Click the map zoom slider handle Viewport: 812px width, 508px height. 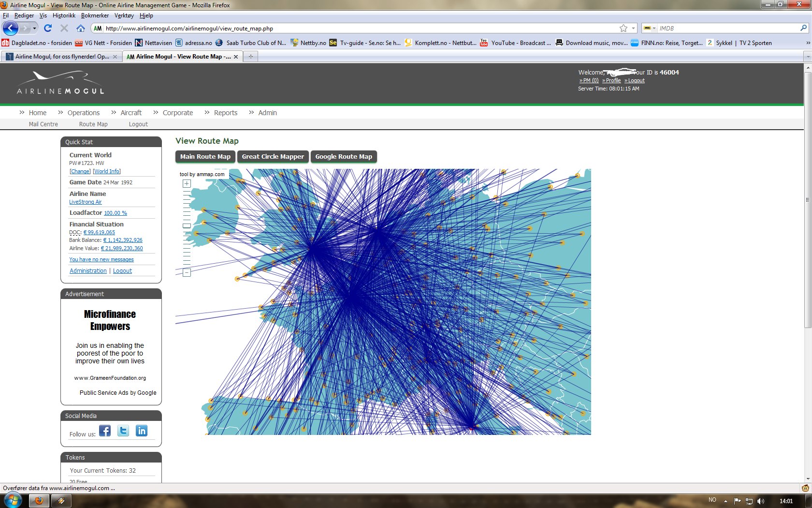187,225
